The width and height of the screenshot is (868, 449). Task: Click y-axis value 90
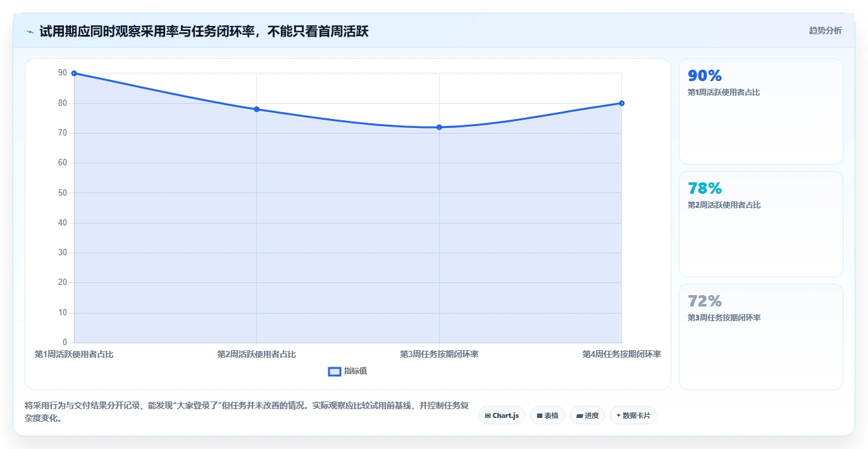pos(62,73)
